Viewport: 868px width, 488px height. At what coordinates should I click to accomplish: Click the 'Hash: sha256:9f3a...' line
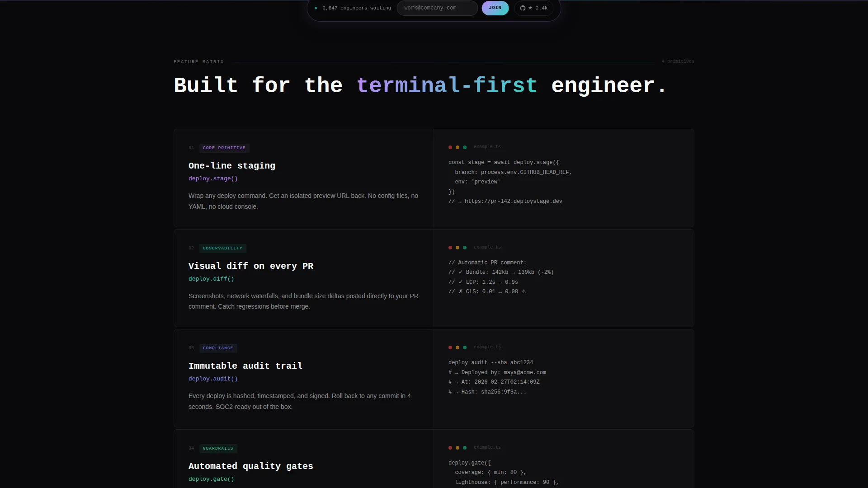487,392
